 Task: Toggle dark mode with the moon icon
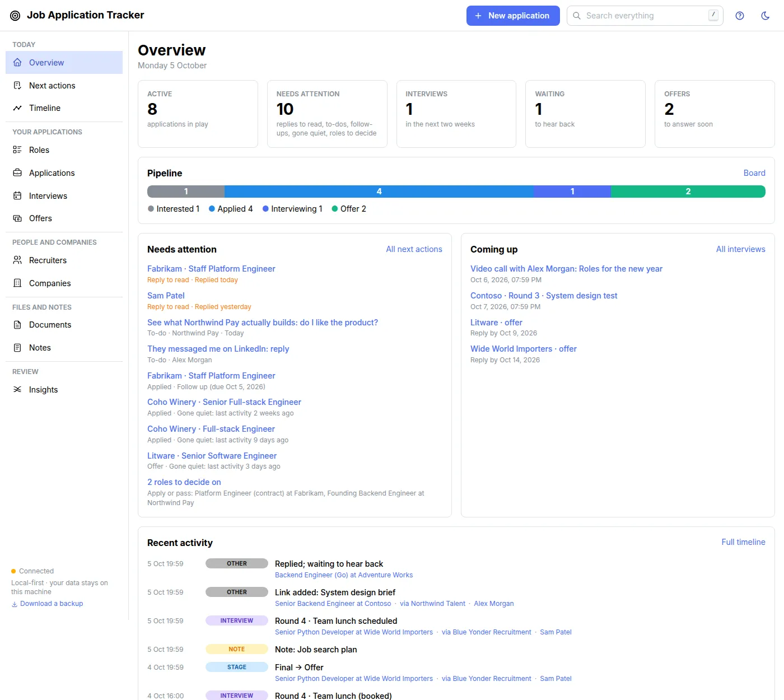click(766, 16)
